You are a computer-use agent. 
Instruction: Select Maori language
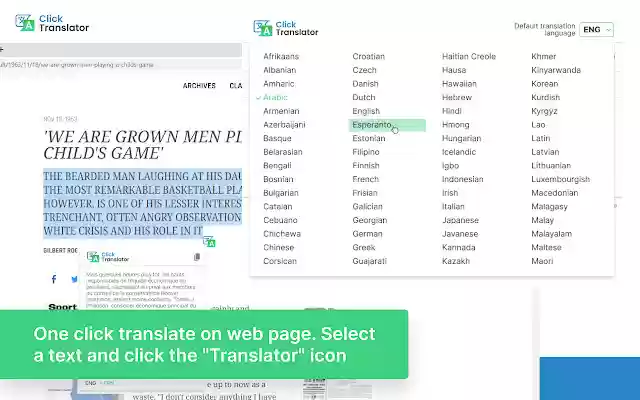point(542,261)
